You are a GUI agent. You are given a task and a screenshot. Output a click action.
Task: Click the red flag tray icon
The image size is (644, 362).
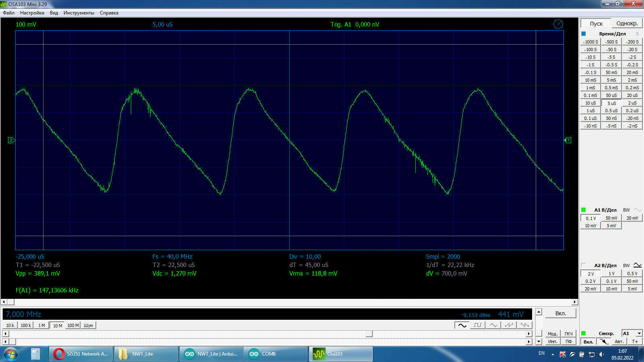pos(563,354)
